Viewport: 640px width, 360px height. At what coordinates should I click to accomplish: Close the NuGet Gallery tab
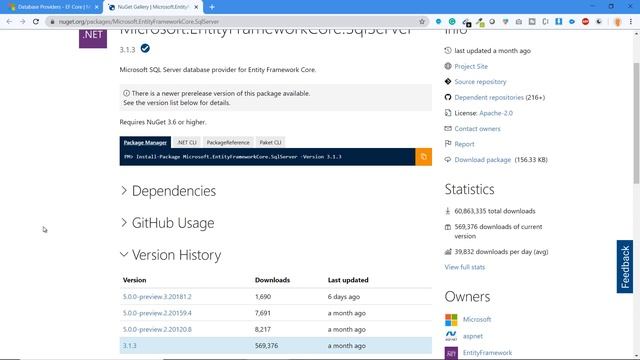point(196,7)
